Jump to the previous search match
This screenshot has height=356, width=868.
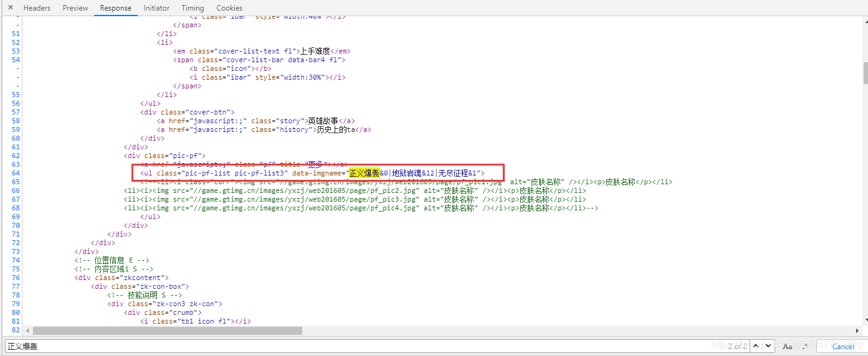(756, 346)
